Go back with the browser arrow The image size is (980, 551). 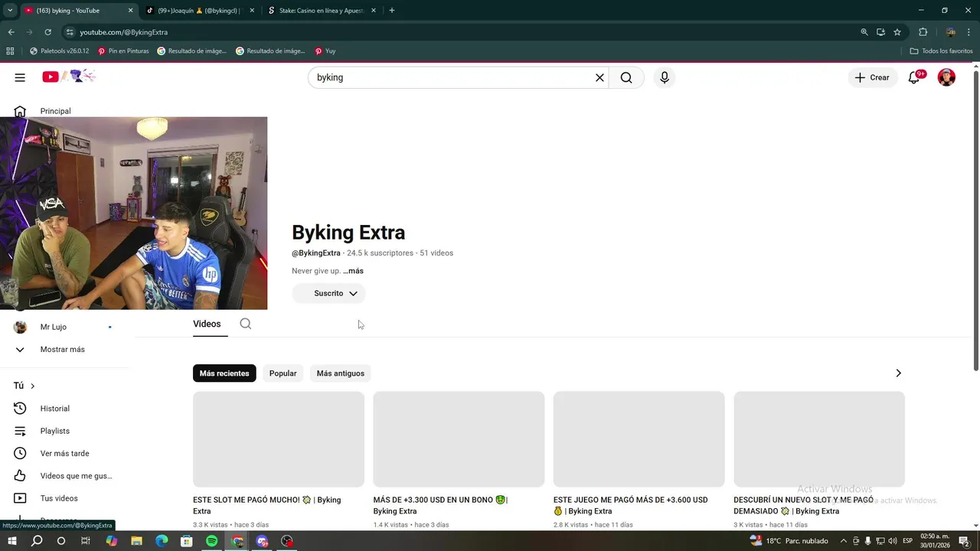tap(11, 32)
